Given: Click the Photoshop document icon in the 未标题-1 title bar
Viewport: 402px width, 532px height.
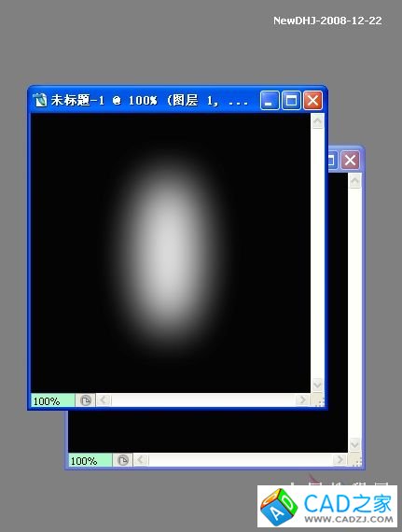Looking at the screenshot, I should (40, 100).
